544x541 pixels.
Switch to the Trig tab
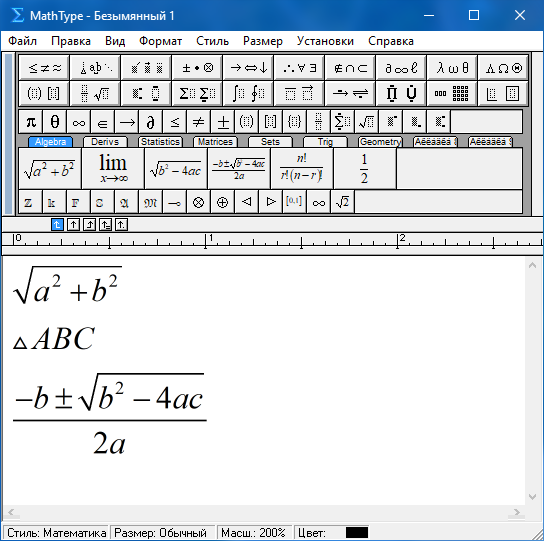click(325, 142)
